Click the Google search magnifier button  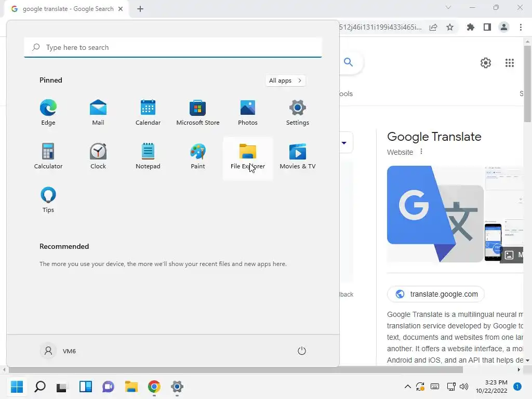click(349, 62)
